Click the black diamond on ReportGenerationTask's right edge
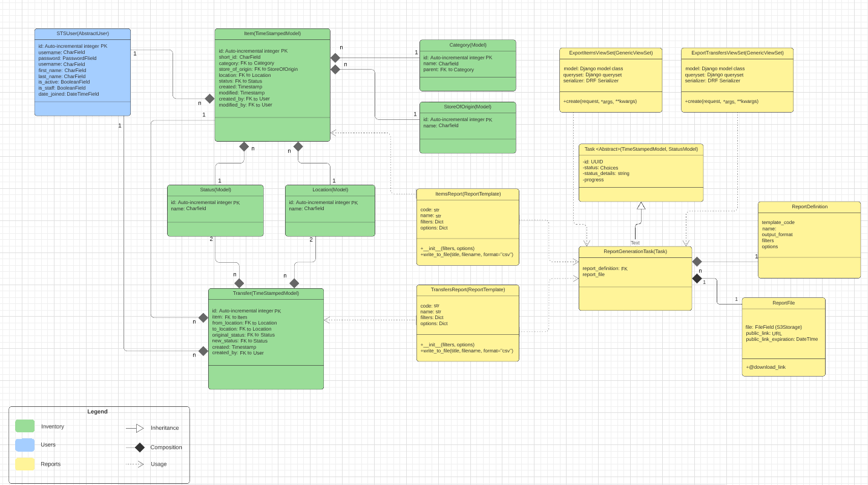868x485 pixels. pos(697,279)
